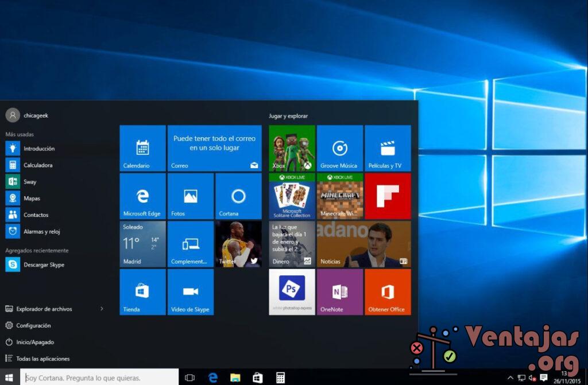Open Películas y TV

388,148
